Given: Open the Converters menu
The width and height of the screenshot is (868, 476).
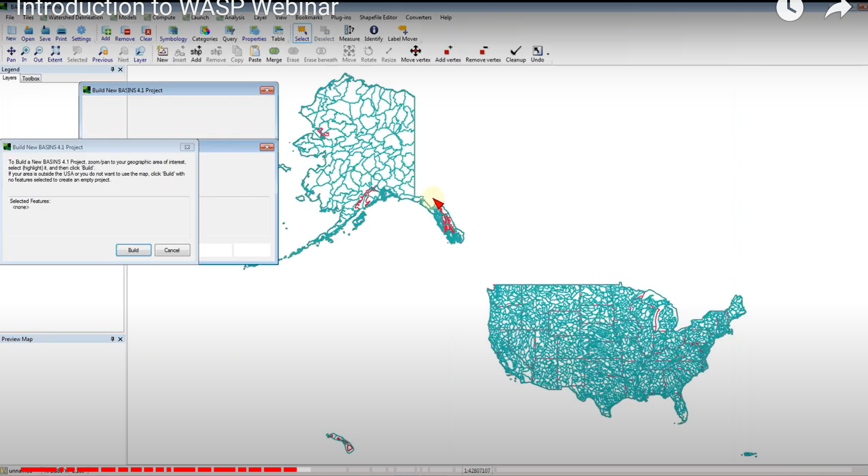Looking at the screenshot, I should pyautogui.click(x=418, y=17).
